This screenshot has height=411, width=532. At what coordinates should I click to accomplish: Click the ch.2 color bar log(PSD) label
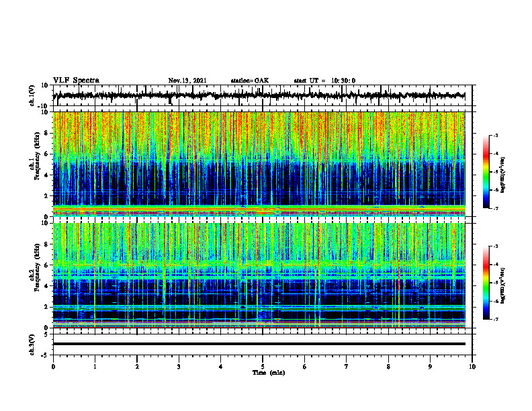503,285
